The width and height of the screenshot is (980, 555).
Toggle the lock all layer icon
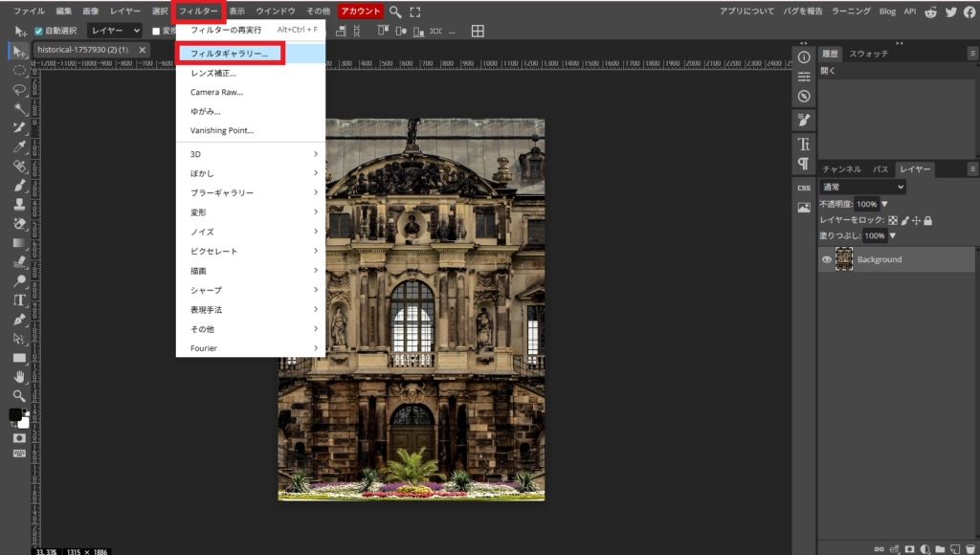[x=927, y=220]
